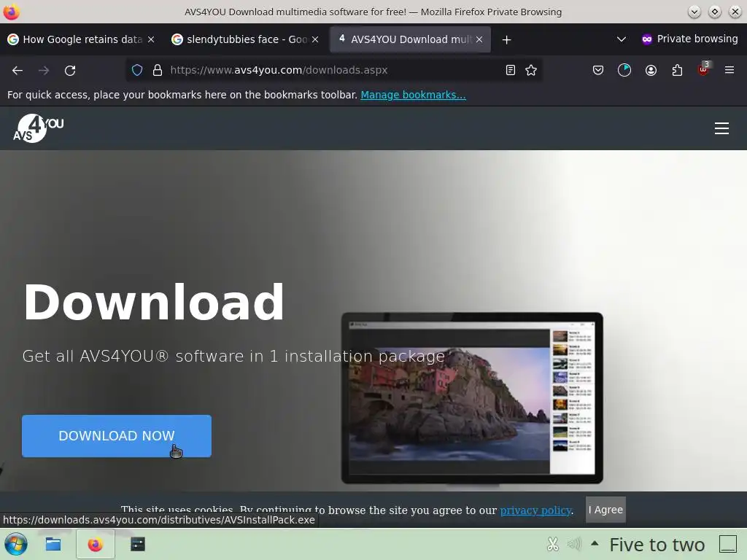Toggle reader view icon
The width and height of the screenshot is (747, 560).
(510, 71)
